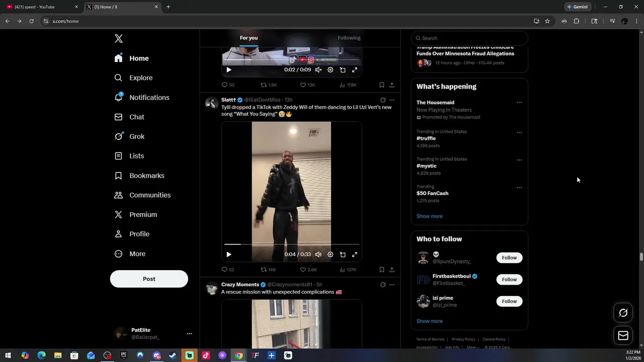
Task: Play the top video at 0:02
Action: 229,70
